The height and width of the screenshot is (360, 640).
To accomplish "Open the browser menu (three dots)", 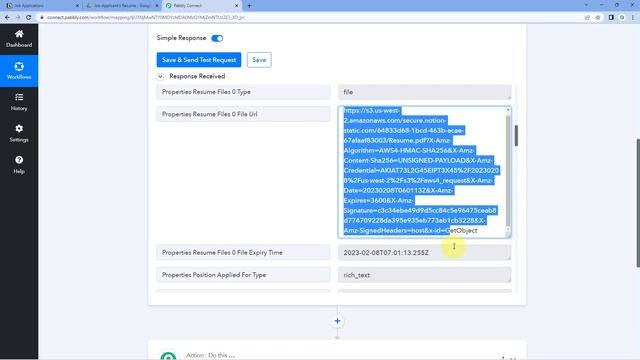I will [633, 18].
